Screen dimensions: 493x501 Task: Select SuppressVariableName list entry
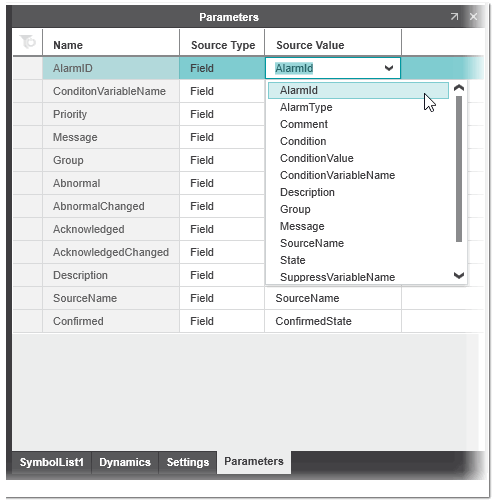pos(337,277)
